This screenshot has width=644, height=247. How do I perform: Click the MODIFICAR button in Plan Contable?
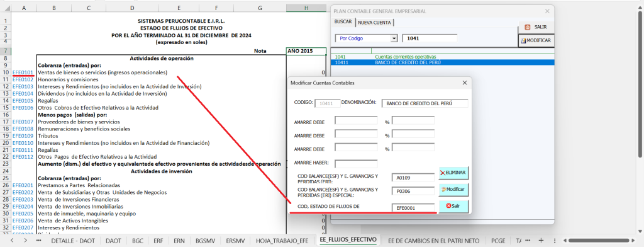[x=536, y=41]
